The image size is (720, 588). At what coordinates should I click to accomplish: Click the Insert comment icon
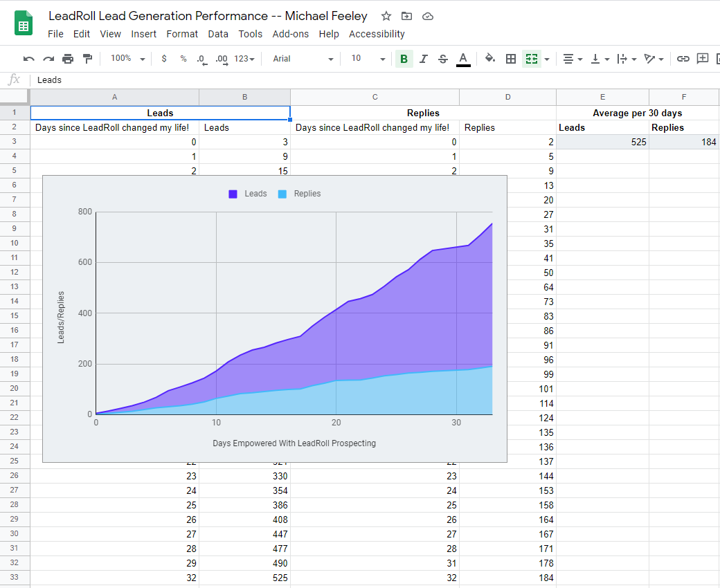(703, 59)
